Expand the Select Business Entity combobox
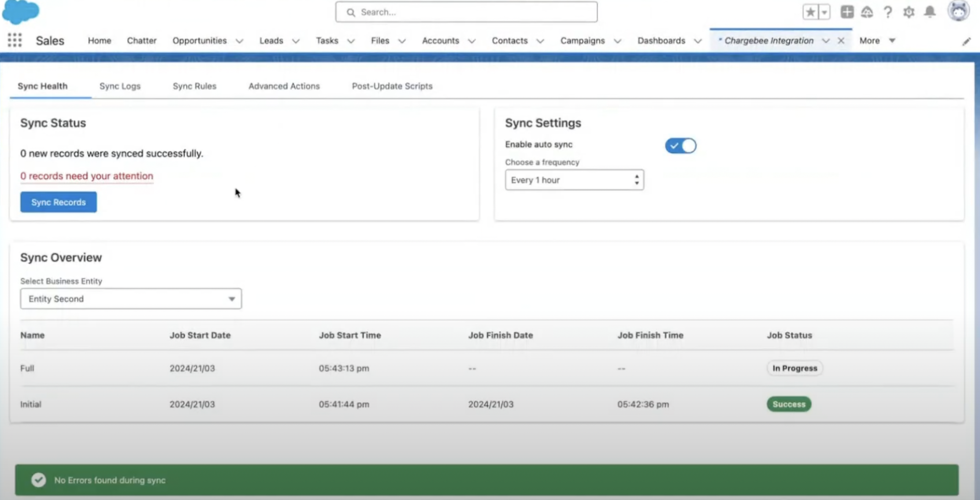The image size is (980, 500). [x=130, y=299]
